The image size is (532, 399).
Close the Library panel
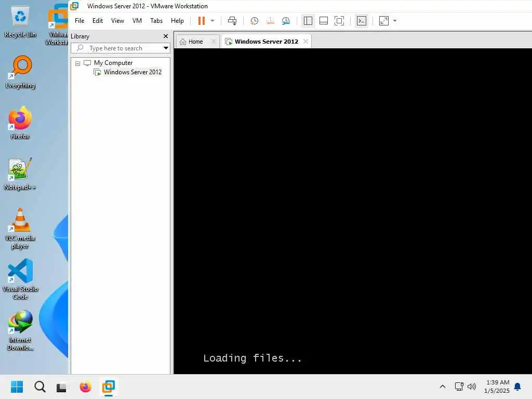[x=166, y=36]
